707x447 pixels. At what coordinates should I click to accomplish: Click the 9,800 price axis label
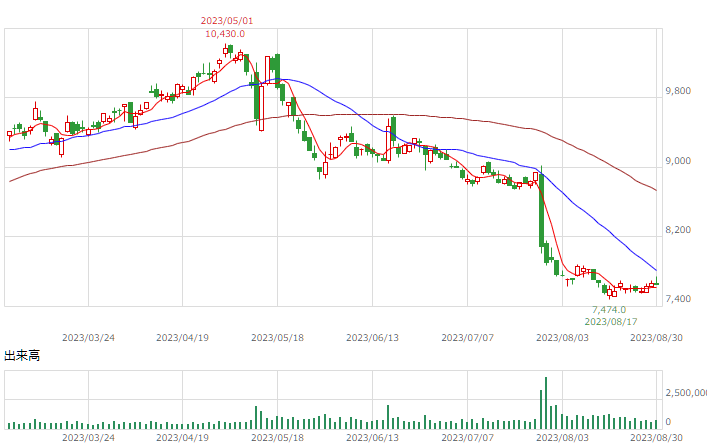678,91
